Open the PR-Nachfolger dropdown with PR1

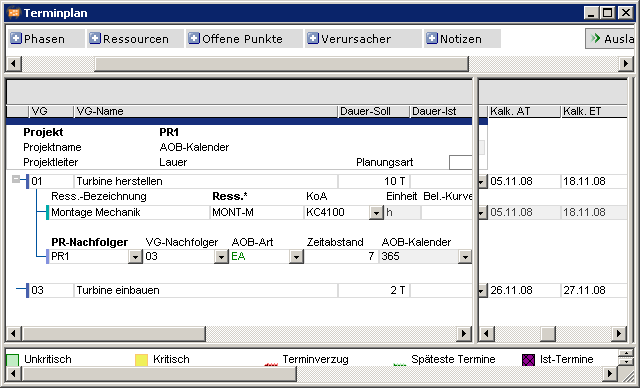(135, 257)
